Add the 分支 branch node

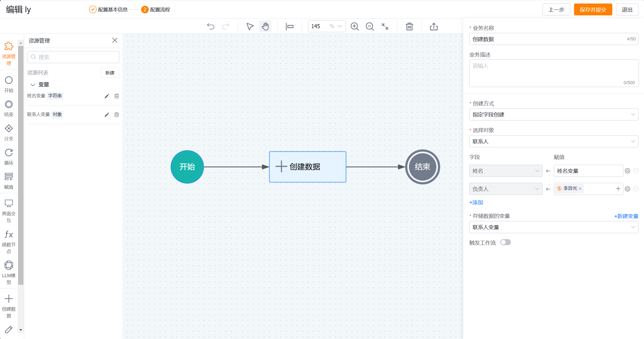pos(9,133)
